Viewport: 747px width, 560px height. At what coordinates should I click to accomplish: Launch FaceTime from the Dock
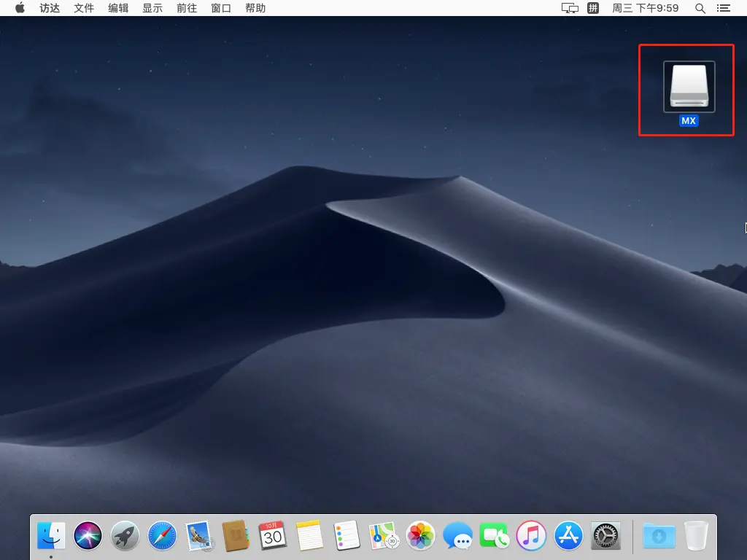pyautogui.click(x=495, y=535)
